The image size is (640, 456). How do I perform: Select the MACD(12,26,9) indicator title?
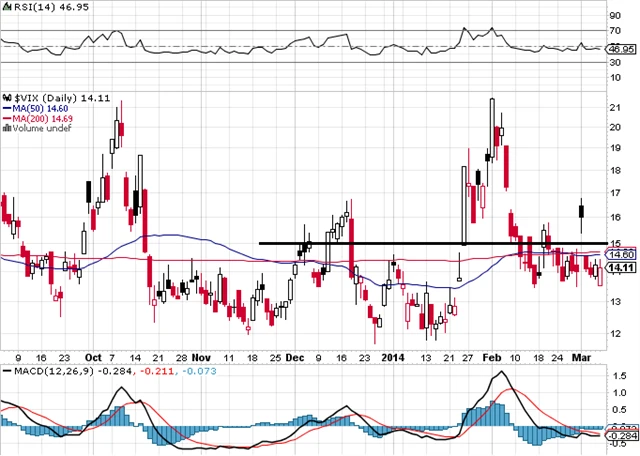coord(48,370)
